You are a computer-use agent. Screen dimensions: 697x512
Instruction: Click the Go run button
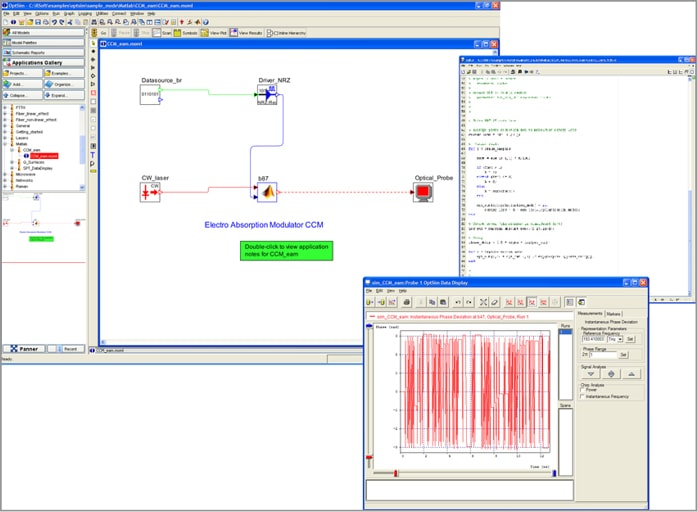point(99,33)
